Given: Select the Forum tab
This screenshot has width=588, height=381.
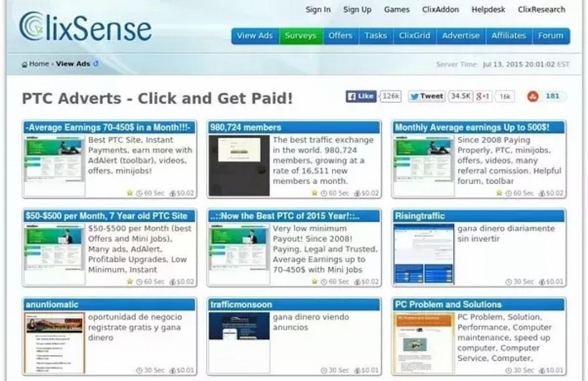Looking at the screenshot, I should pyautogui.click(x=551, y=36).
